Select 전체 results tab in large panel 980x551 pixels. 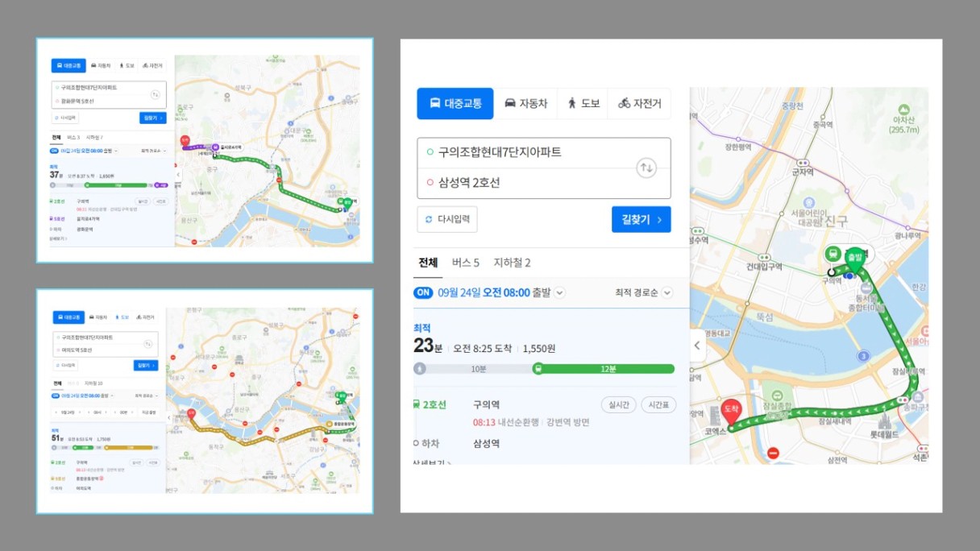pyautogui.click(x=428, y=263)
